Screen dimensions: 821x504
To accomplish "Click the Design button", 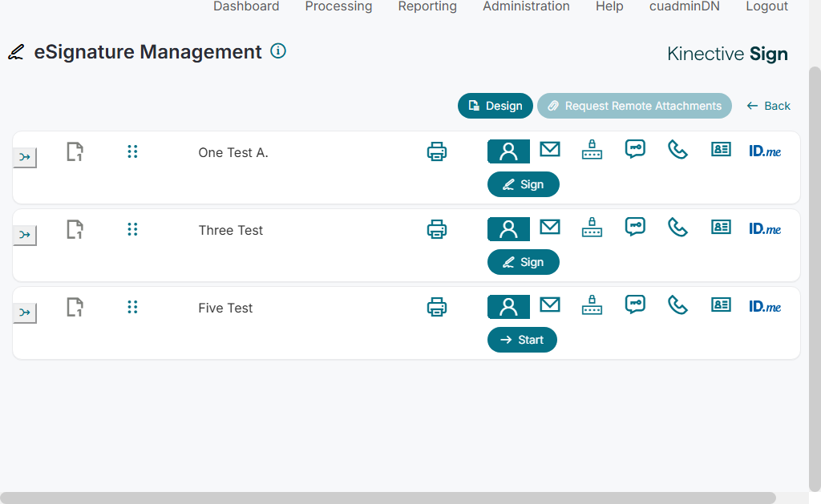I will pyautogui.click(x=495, y=106).
